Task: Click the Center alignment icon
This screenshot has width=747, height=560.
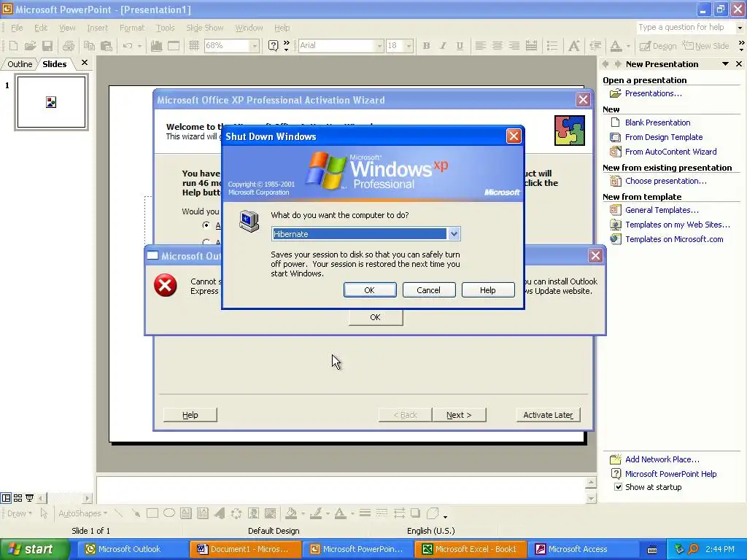Action: pos(497,46)
